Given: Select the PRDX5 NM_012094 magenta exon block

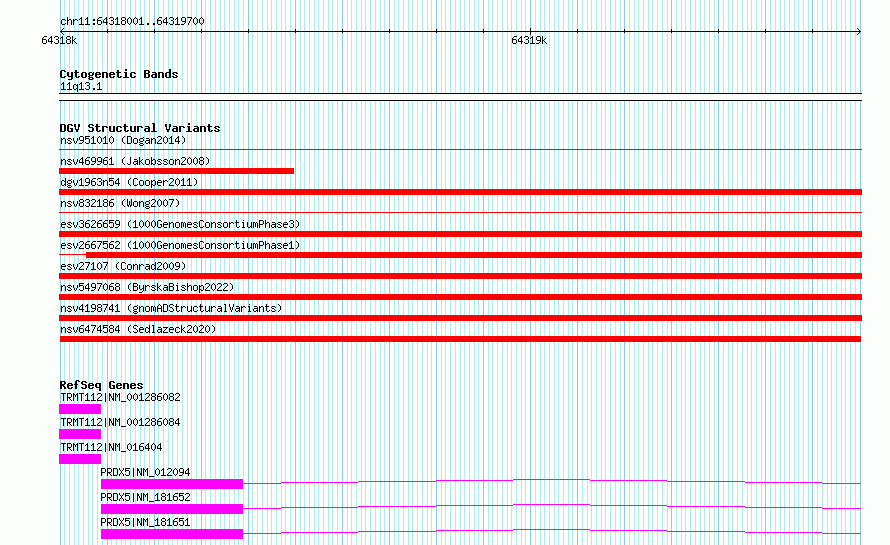Looking at the screenshot, I should click(172, 484).
